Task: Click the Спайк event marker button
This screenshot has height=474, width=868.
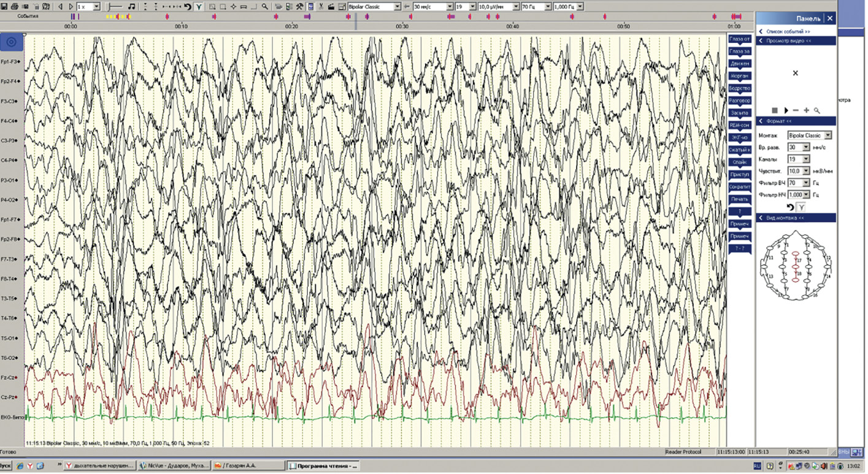Action: pyautogui.click(x=739, y=162)
